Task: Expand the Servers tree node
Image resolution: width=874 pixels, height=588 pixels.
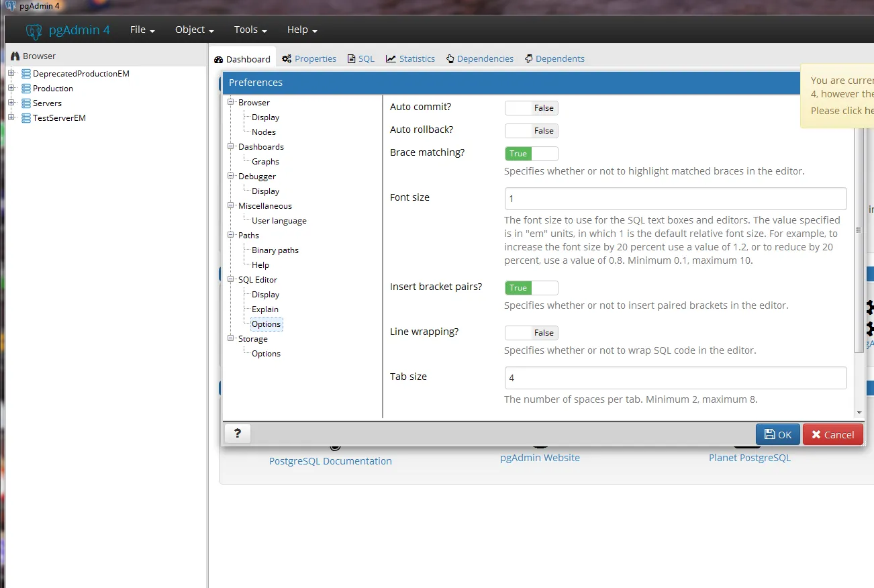Action: (x=11, y=103)
